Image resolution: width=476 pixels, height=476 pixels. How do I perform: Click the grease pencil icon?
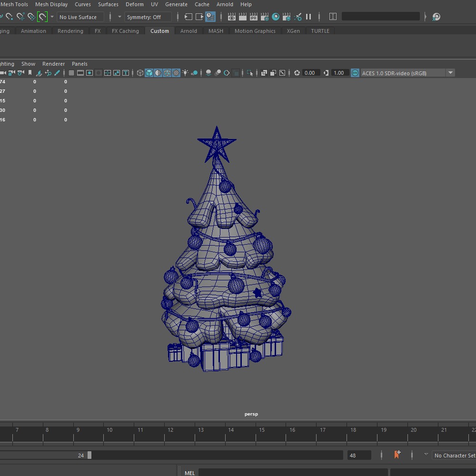click(x=57, y=73)
